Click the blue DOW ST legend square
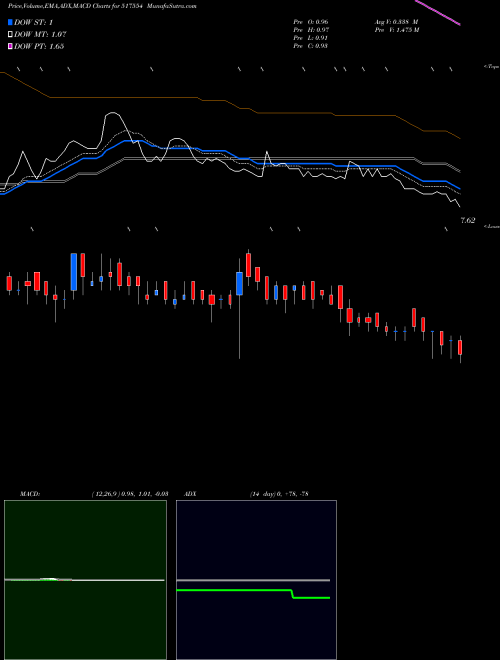The image size is (500, 660). [10, 22]
